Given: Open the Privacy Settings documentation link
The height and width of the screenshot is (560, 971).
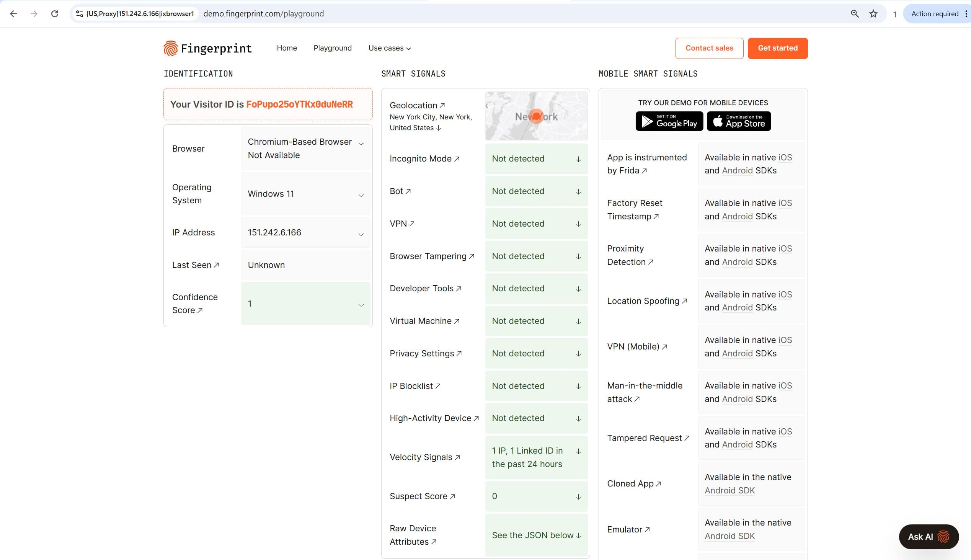Looking at the screenshot, I should 426,353.
